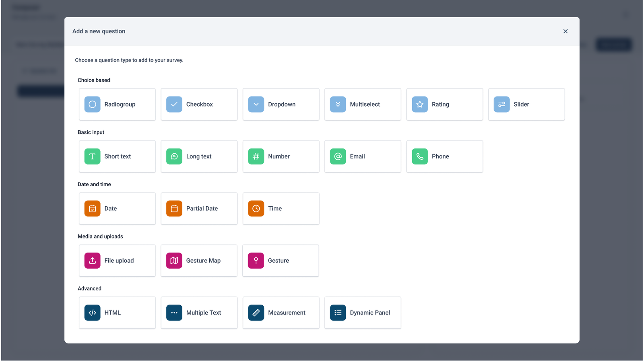Viewport: 644px width, 362px height.
Task: Select the Gesture pin icon
Action: pyautogui.click(x=256, y=261)
